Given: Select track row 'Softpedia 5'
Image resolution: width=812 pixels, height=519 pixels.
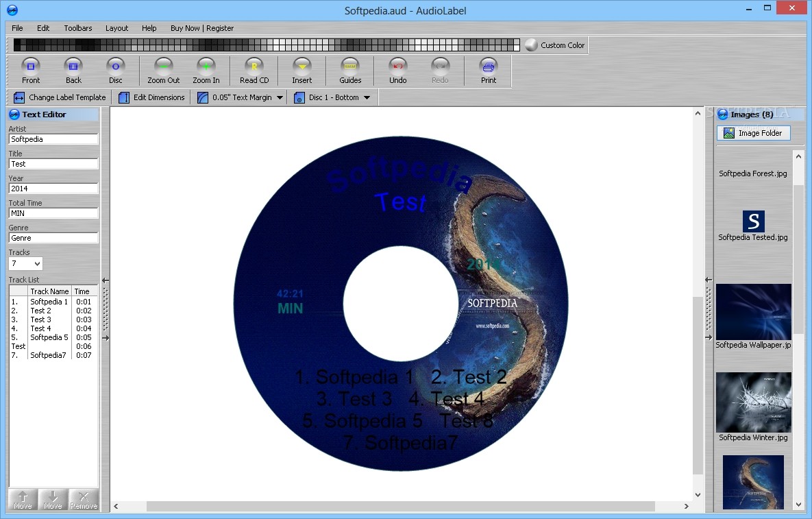Looking at the screenshot, I should [x=53, y=337].
